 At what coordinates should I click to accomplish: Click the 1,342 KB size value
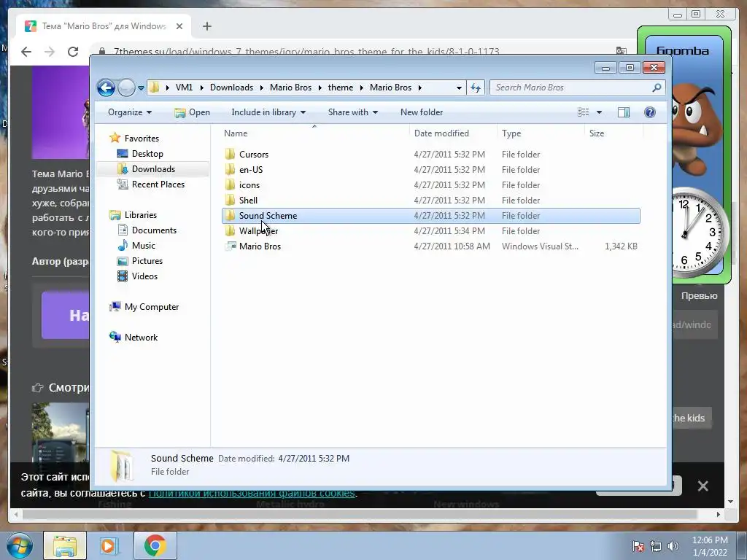tap(621, 246)
